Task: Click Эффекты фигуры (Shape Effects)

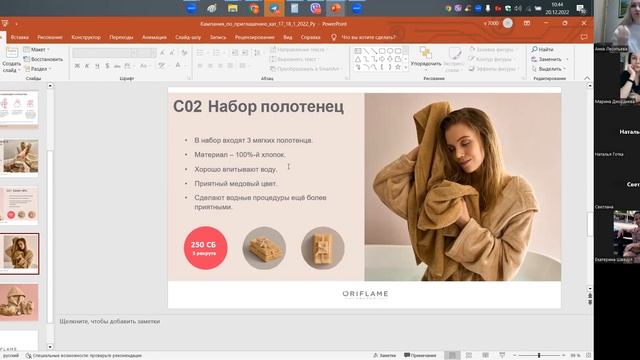Action: coord(493,69)
